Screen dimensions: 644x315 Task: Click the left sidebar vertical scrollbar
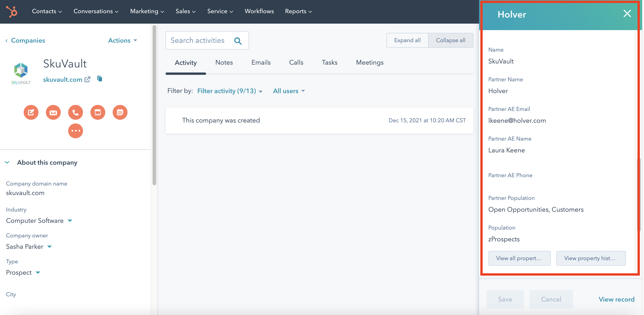click(x=154, y=105)
